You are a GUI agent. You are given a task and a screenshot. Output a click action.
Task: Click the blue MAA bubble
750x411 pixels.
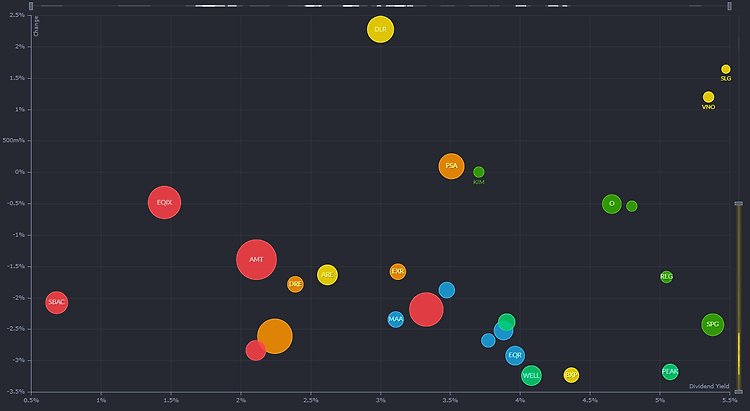[396, 319]
